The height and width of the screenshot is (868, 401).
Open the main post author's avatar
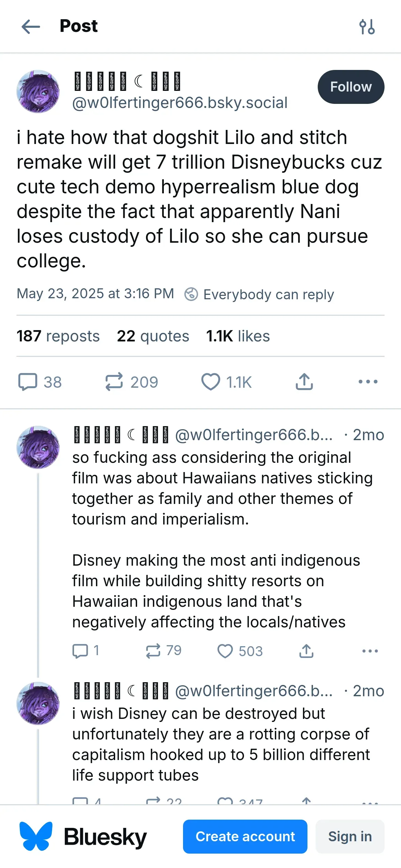click(x=38, y=92)
